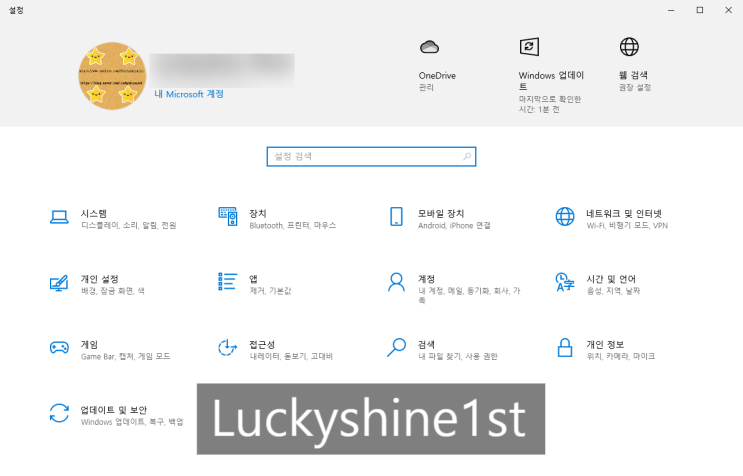Open the 개인 설정 personalization icon

59,283
